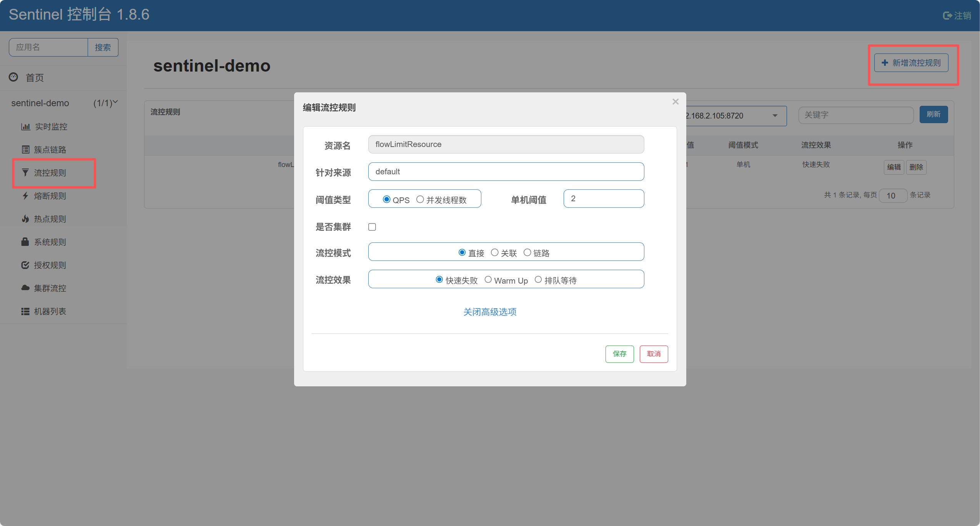Click the list icon for 簇点链路

tap(25, 150)
